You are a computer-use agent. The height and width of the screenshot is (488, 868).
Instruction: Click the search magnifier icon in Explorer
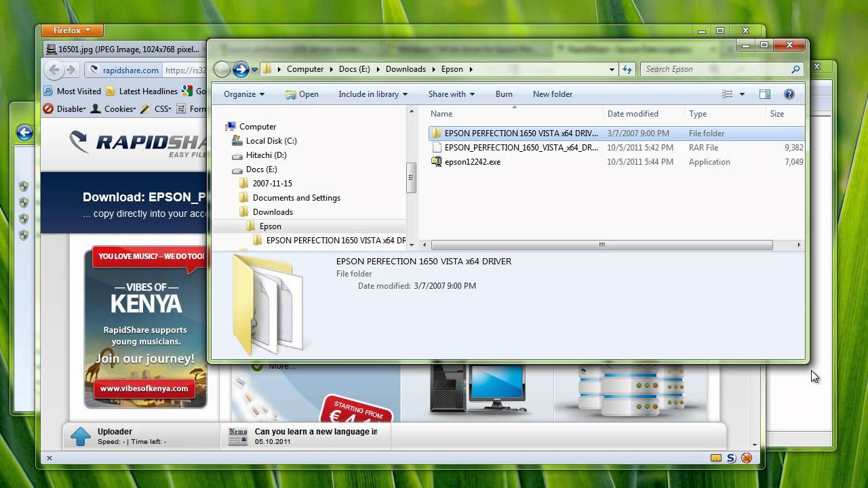[x=795, y=69]
